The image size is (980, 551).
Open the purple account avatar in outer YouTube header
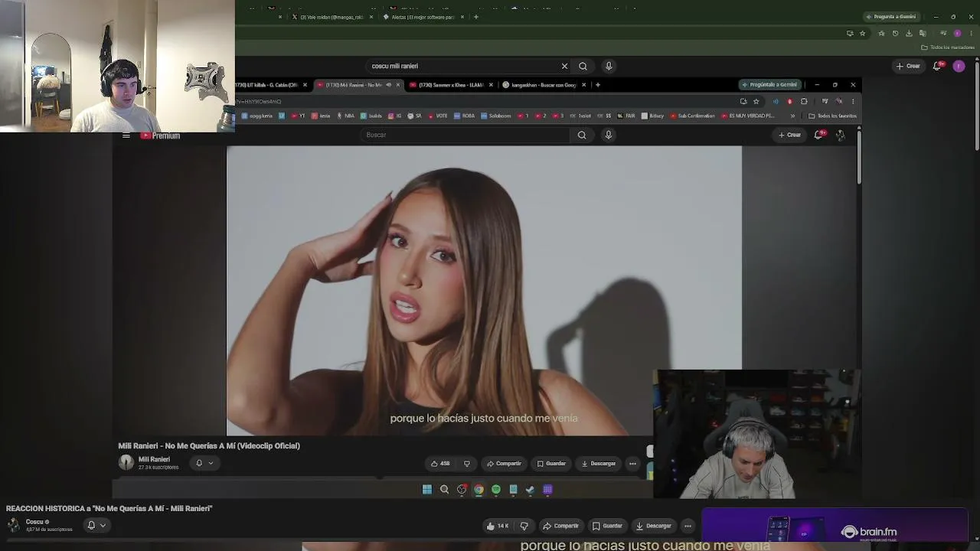click(x=959, y=66)
